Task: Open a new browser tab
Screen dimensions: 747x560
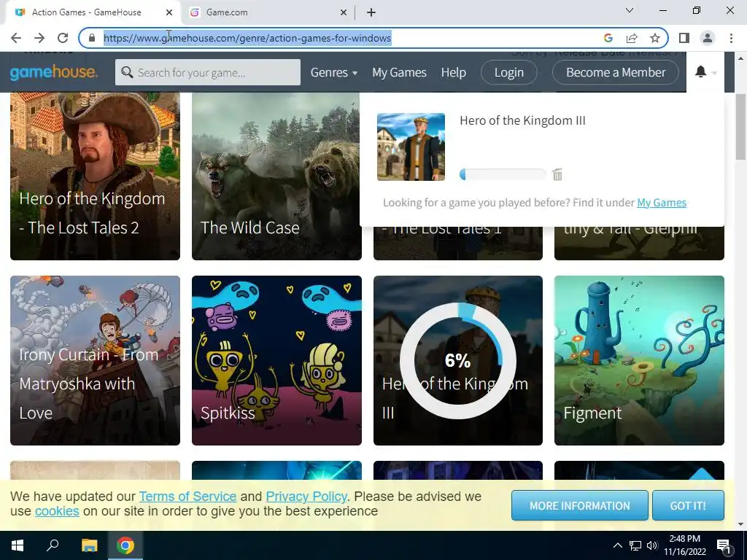Action: pos(371,12)
